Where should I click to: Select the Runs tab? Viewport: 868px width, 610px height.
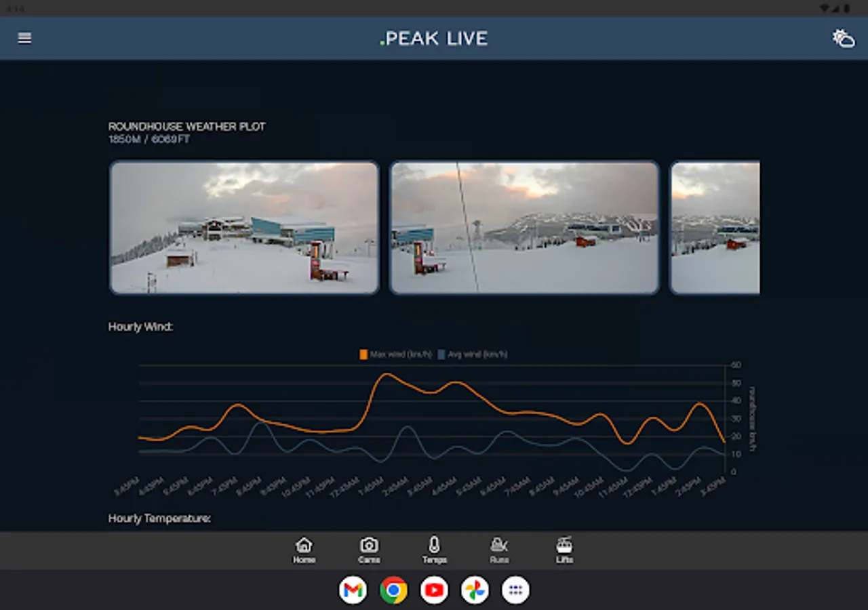pyautogui.click(x=499, y=550)
